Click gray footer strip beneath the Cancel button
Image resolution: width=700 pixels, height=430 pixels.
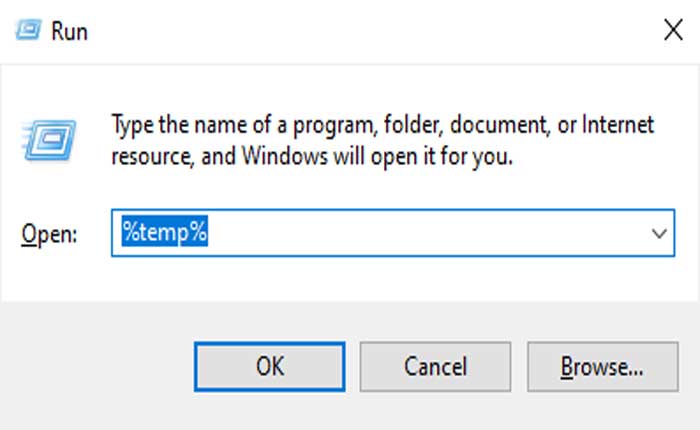click(435, 412)
